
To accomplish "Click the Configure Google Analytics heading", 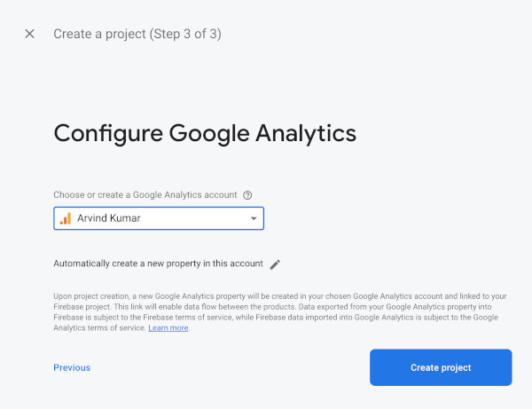I will pos(205,133).
